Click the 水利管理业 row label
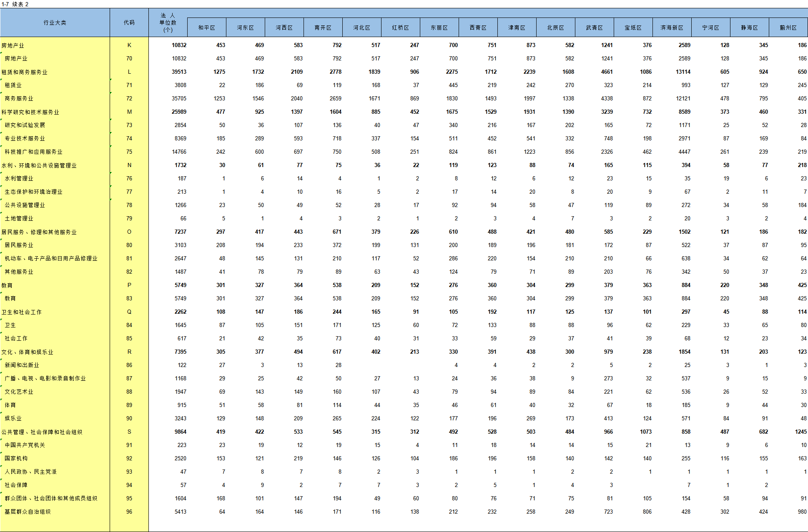The image size is (808, 532). coord(19,178)
